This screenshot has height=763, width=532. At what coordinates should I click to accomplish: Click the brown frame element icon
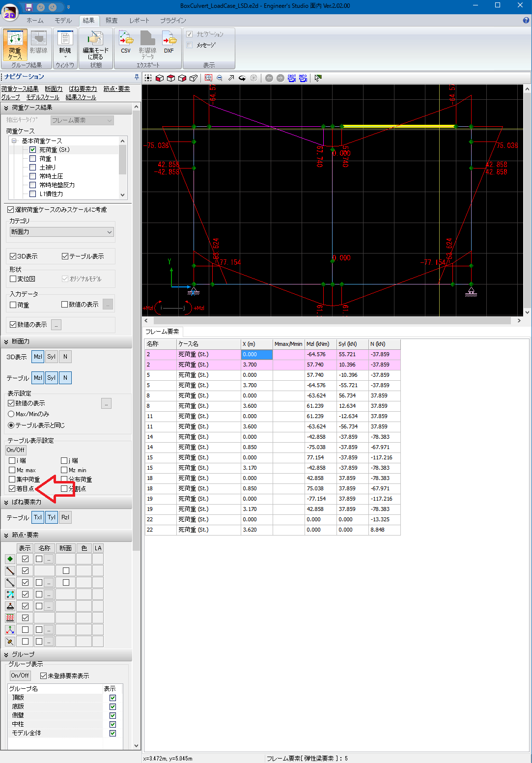tap(10, 571)
